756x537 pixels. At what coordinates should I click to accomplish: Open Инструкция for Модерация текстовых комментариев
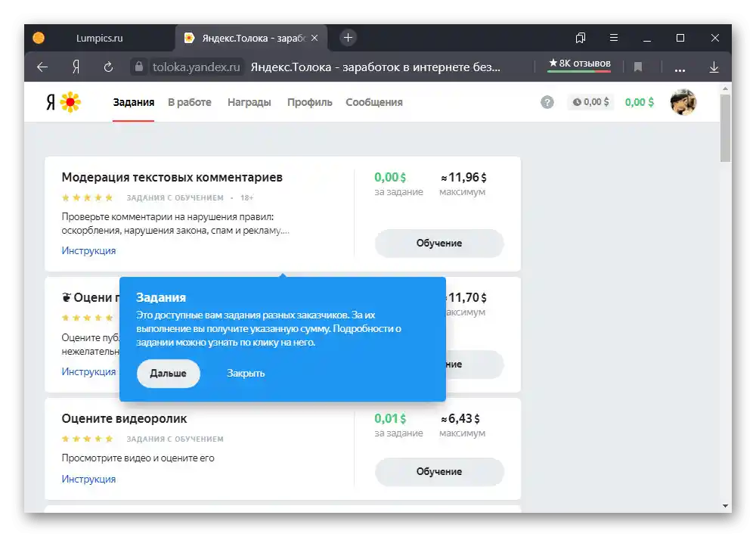coord(88,250)
